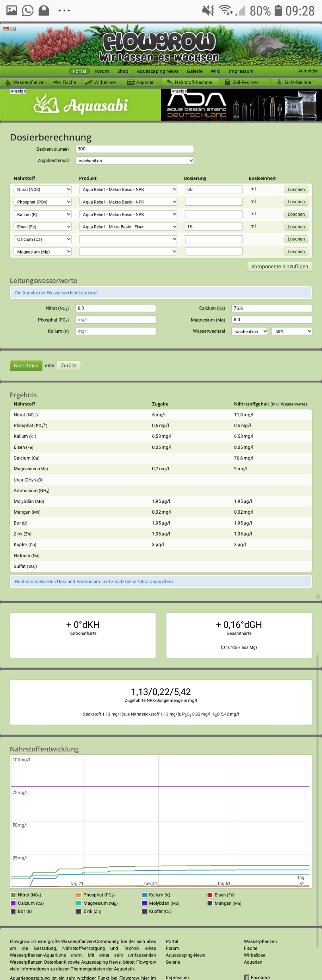Open the Eisen (Fe) nutrient dropdown

click(x=43, y=227)
